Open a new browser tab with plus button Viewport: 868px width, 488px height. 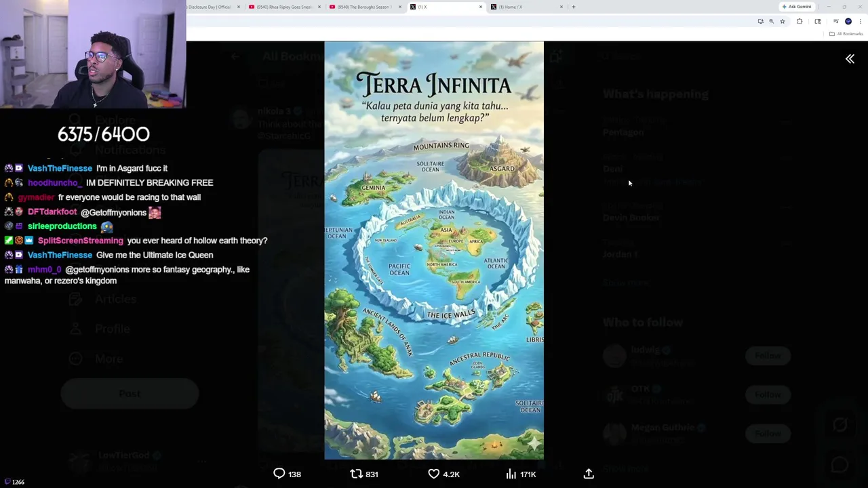(x=573, y=7)
